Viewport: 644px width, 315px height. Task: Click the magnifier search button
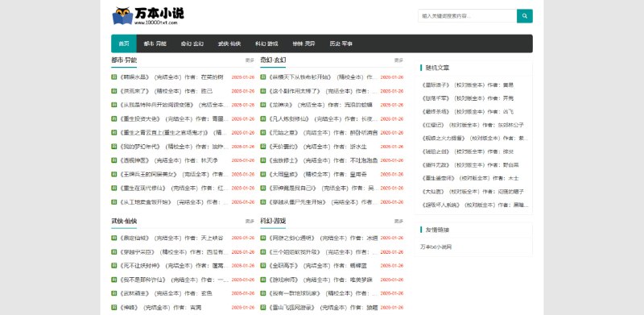[525, 16]
